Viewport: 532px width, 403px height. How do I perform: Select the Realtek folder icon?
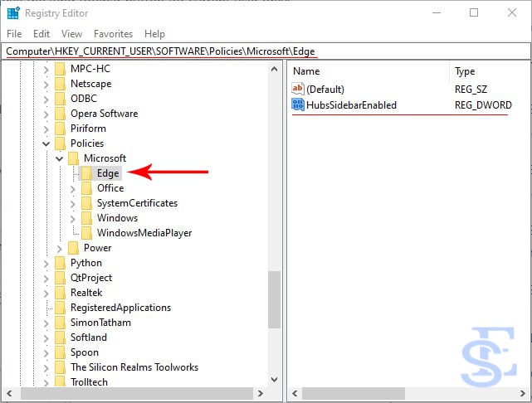[60, 293]
